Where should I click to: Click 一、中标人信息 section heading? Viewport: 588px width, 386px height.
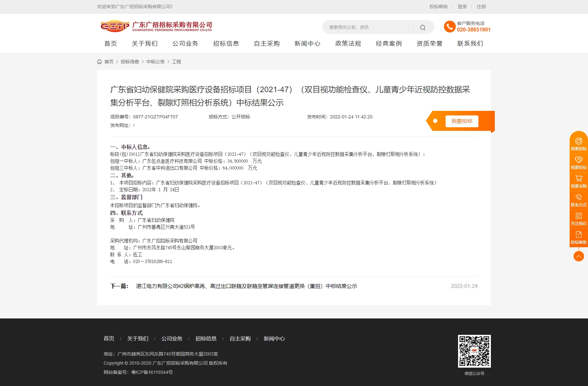pos(130,147)
